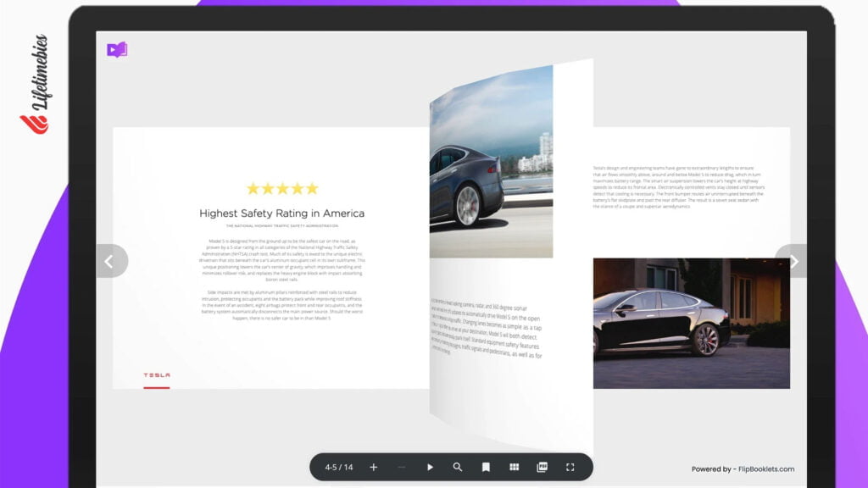This screenshot has width=868, height=488.
Task: Toggle the bookmark icon
Action: [x=486, y=467]
